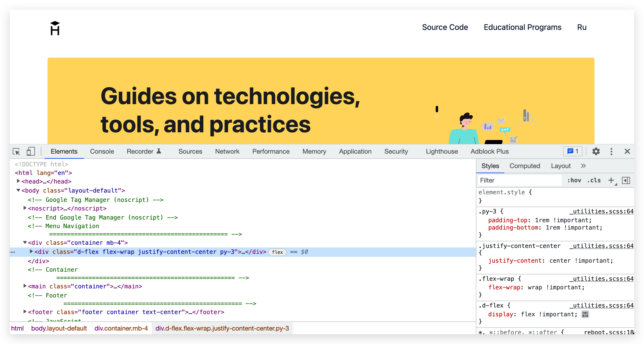Click the Source Code navigation link

[445, 27]
